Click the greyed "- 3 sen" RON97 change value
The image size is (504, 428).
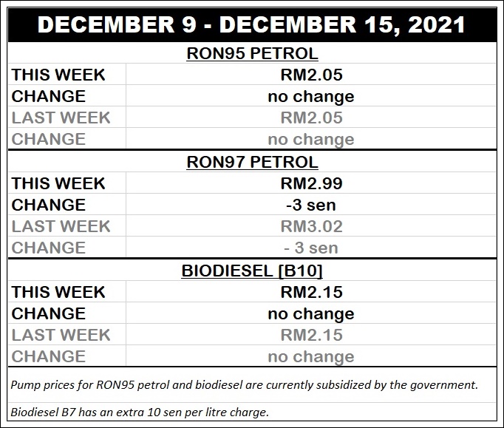311,248
